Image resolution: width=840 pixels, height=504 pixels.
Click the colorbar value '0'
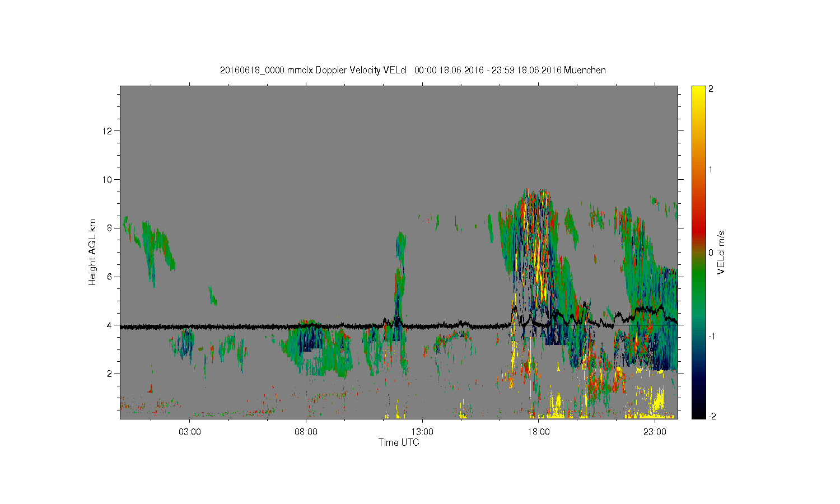tap(711, 253)
